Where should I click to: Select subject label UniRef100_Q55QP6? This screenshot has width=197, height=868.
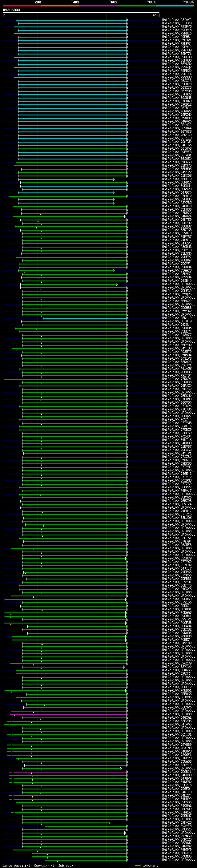(x=177, y=294)
